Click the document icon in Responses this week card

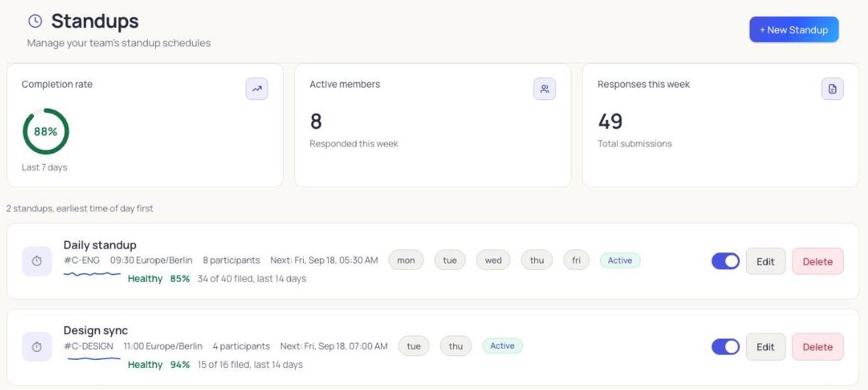[833, 88]
